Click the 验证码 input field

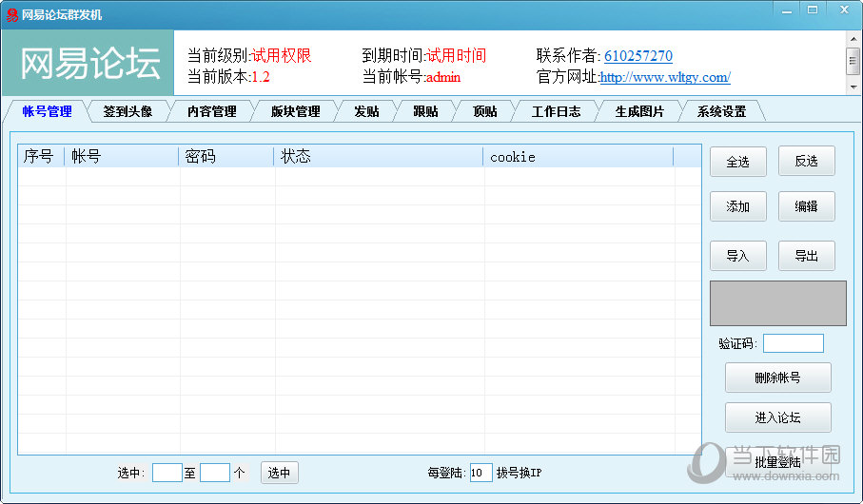[x=793, y=343]
